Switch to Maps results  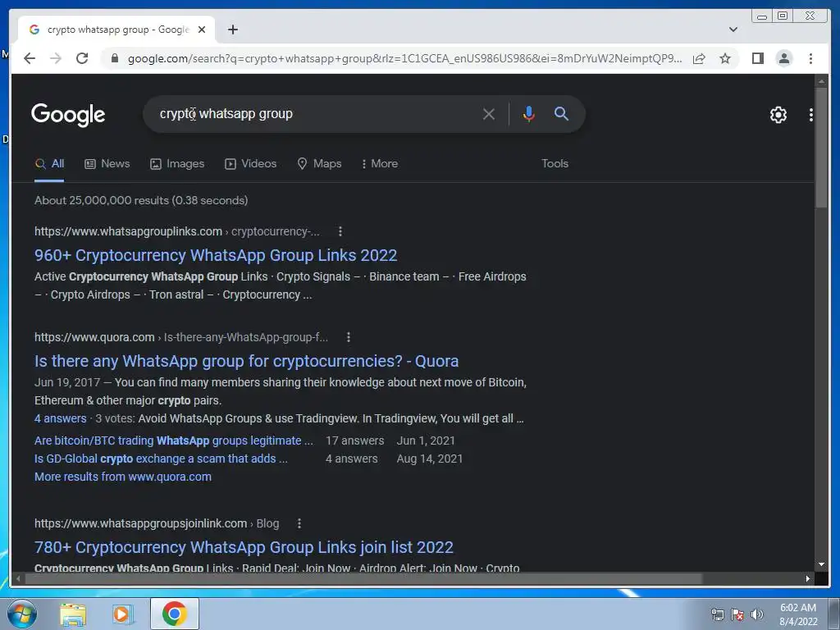[x=319, y=164]
